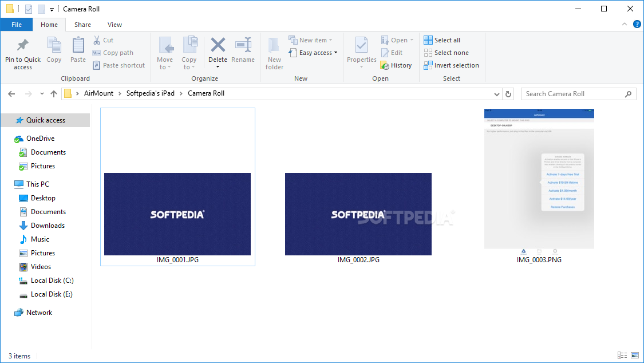644x363 pixels.
Task: Click the Edit icon in Open group
Action: point(385,53)
